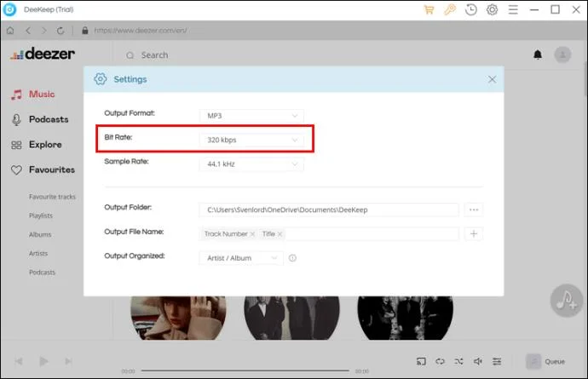Remove the Title tag
The height and width of the screenshot is (379, 588).
[280, 234]
